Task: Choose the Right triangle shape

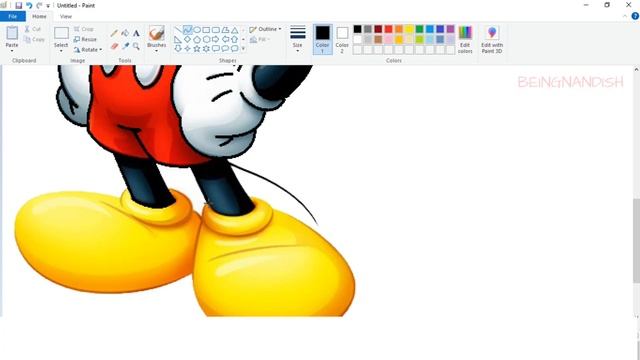Action: click(178, 39)
